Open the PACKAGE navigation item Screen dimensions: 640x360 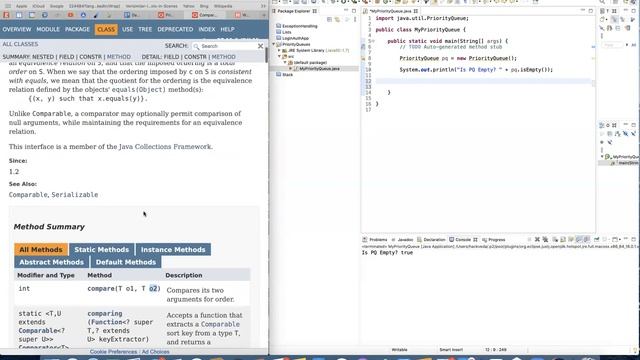[77, 29]
